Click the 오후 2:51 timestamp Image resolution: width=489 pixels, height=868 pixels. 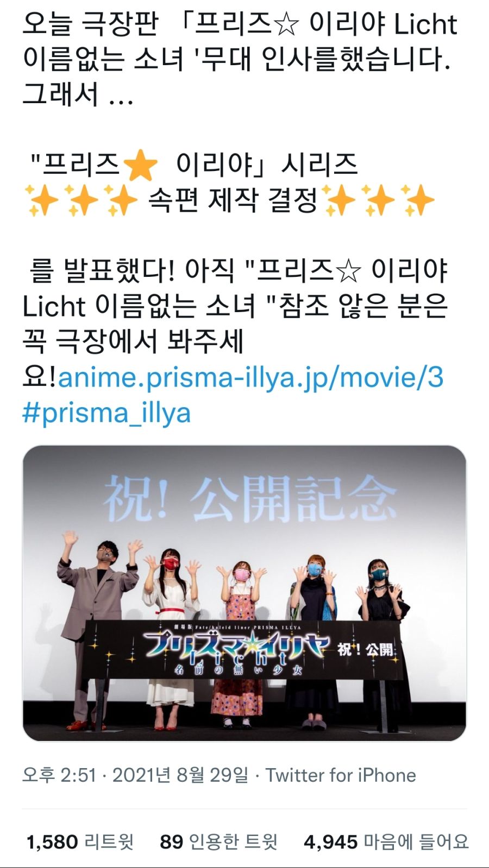click(59, 775)
